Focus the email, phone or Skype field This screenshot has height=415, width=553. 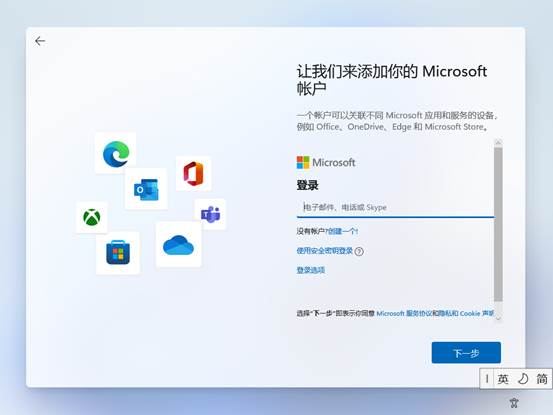point(395,207)
